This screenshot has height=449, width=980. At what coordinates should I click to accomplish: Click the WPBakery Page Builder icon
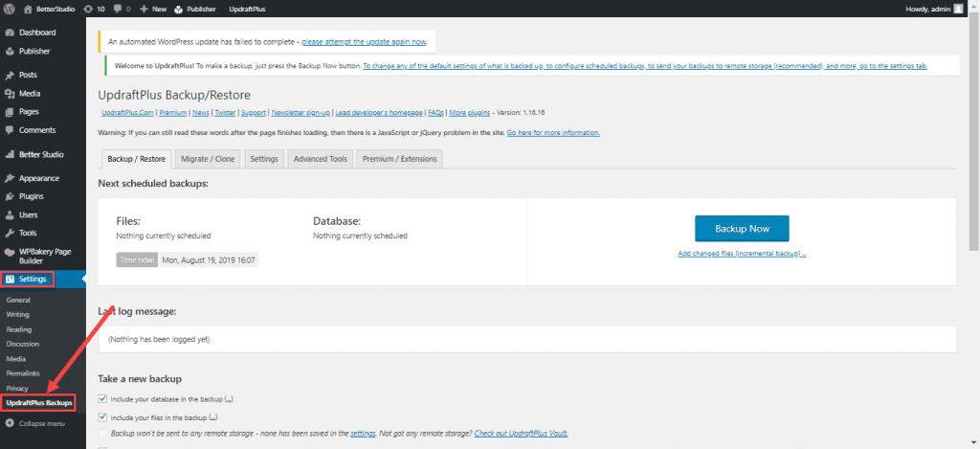point(10,252)
